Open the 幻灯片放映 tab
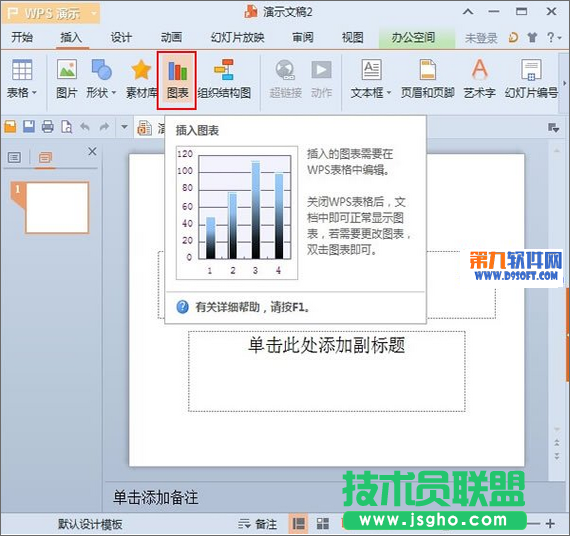Viewport: 570px width, 536px height. (238, 37)
